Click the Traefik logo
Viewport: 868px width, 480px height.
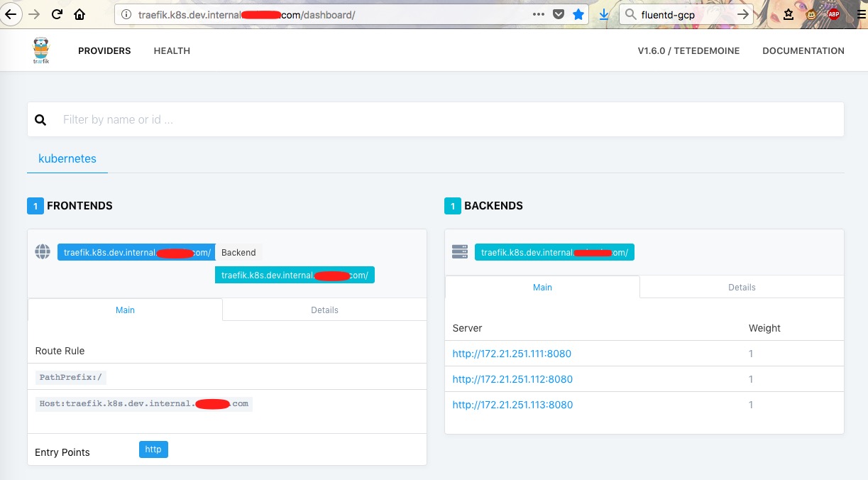(x=41, y=51)
